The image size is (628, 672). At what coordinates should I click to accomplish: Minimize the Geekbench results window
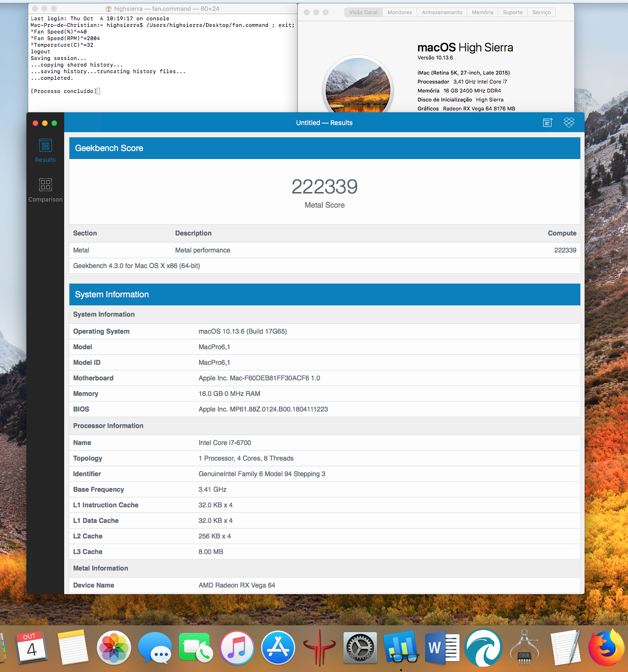point(45,123)
